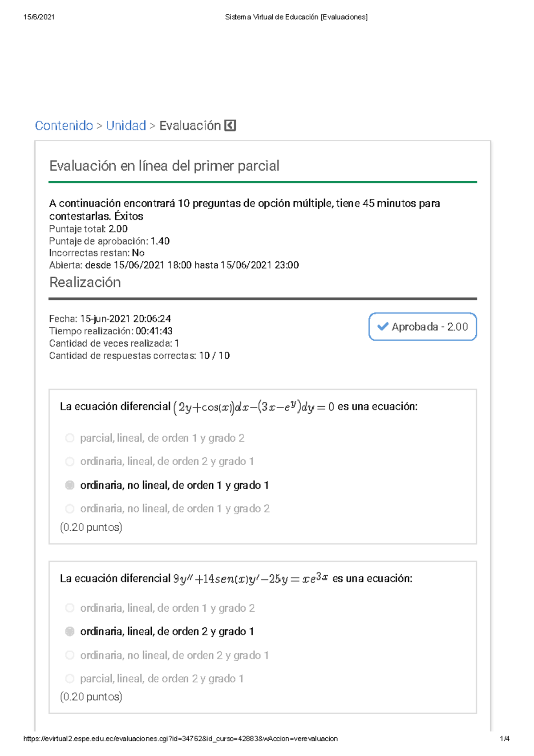Open the "Unidad" breadcrumb link

click(x=126, y=125)
